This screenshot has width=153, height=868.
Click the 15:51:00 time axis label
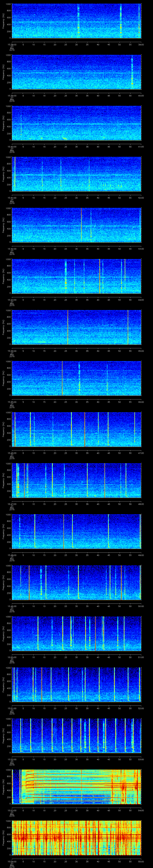12,708
